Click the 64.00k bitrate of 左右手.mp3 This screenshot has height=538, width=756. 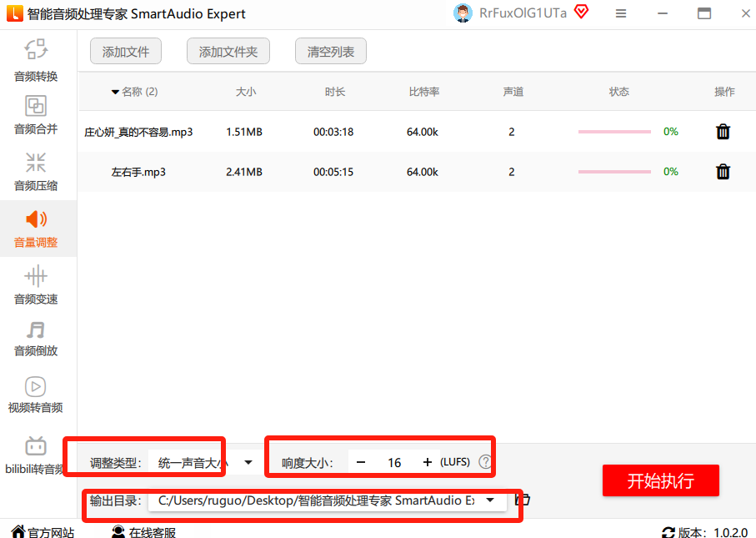423,172
